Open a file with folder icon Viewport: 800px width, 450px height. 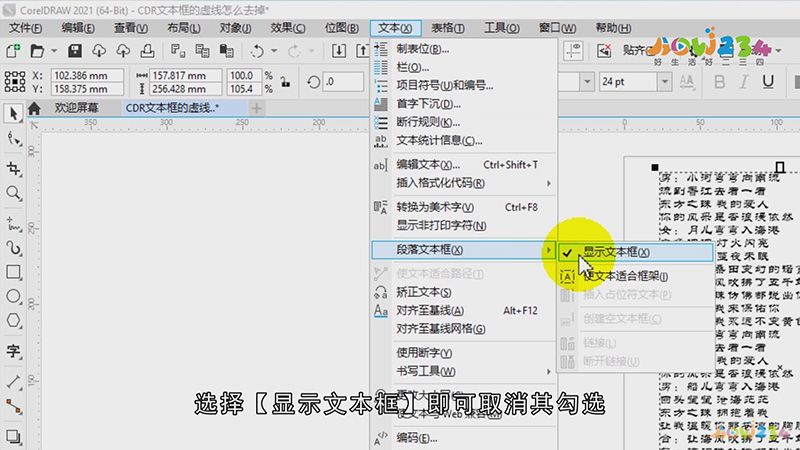37,51
